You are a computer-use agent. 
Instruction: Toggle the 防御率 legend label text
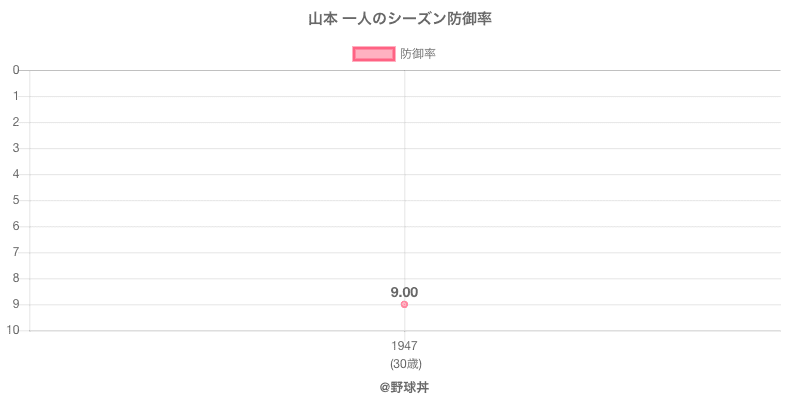418,54
